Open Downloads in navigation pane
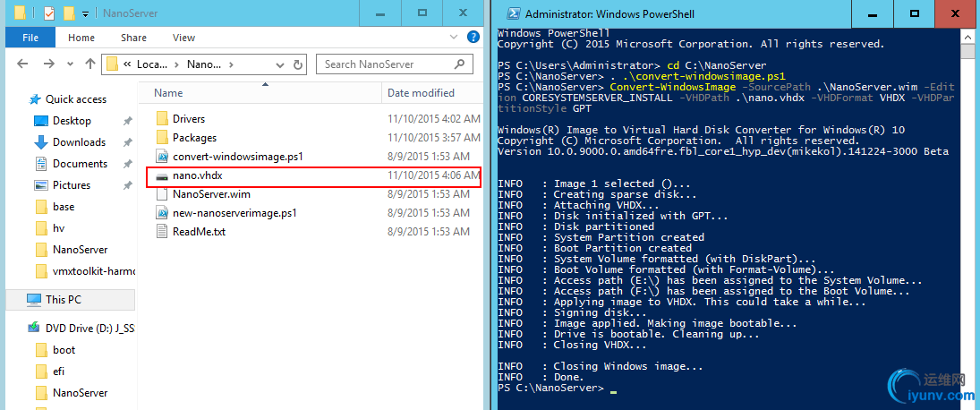The image size is (980, 410). click(x=79, y=141)
